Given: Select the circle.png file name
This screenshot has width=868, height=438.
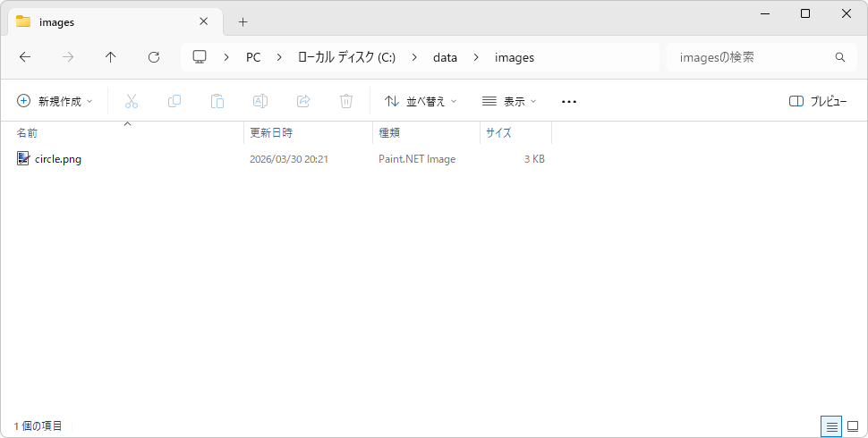Looking at the screenshot, I should (58, 159).
